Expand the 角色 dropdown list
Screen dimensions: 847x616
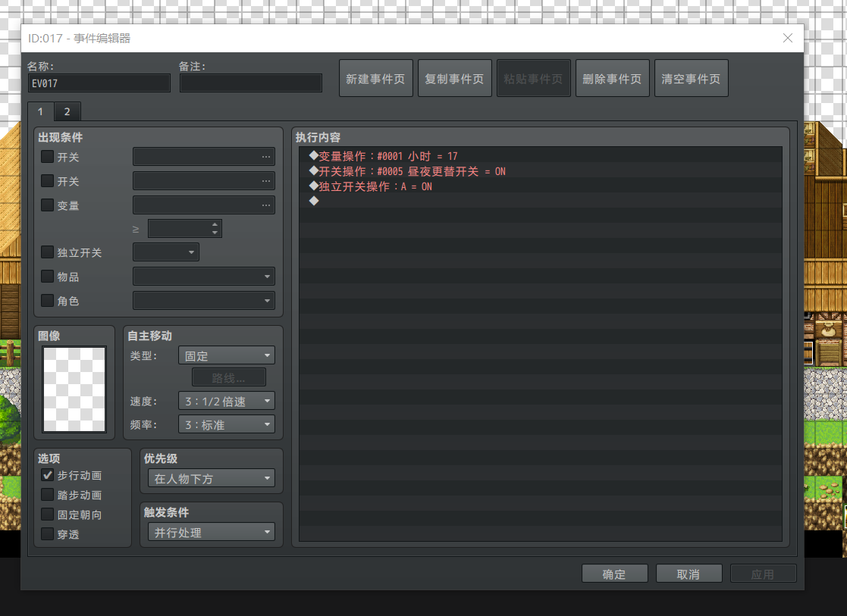tap(204, 300)
